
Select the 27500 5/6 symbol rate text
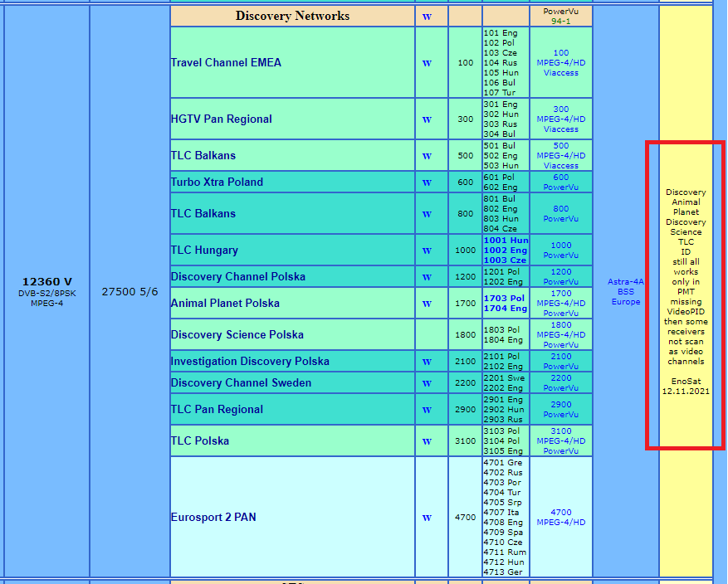[130, 292]
